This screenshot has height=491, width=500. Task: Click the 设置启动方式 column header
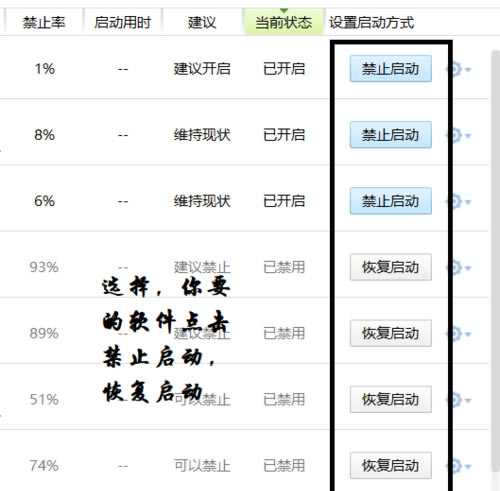(371, 22)
